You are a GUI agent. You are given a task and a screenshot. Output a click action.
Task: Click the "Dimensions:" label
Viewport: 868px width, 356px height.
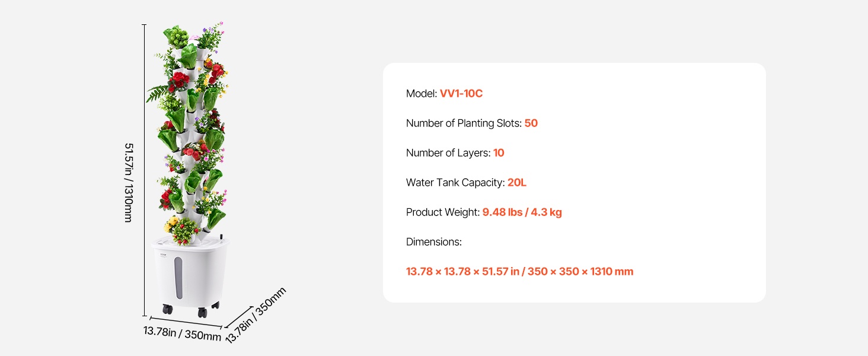(433, 242)
